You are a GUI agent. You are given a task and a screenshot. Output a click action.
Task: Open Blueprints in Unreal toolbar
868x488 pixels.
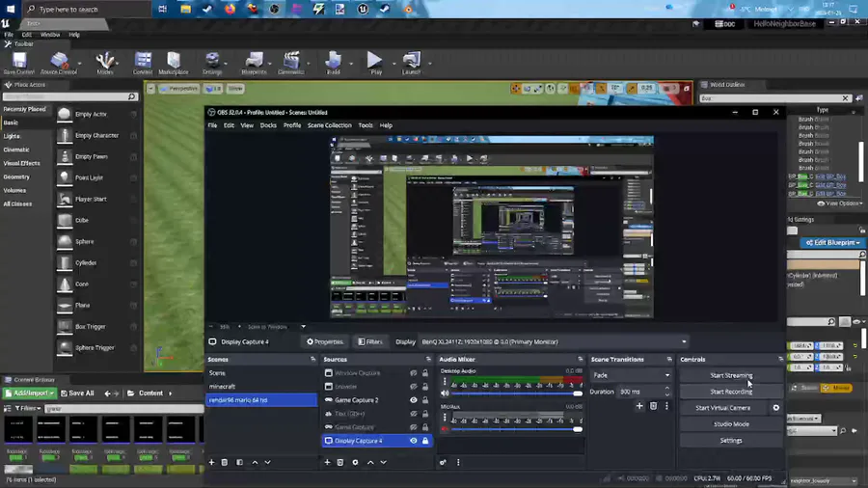coord(254,63)
